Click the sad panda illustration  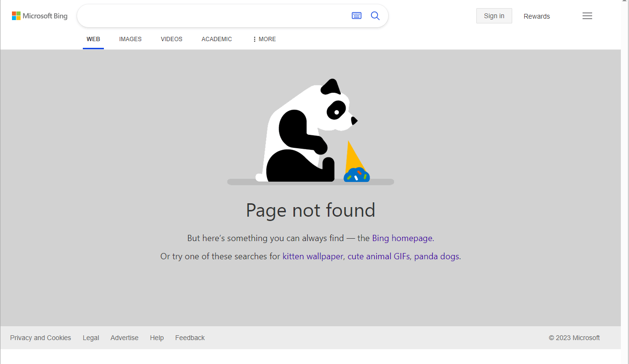click(310, 132)
